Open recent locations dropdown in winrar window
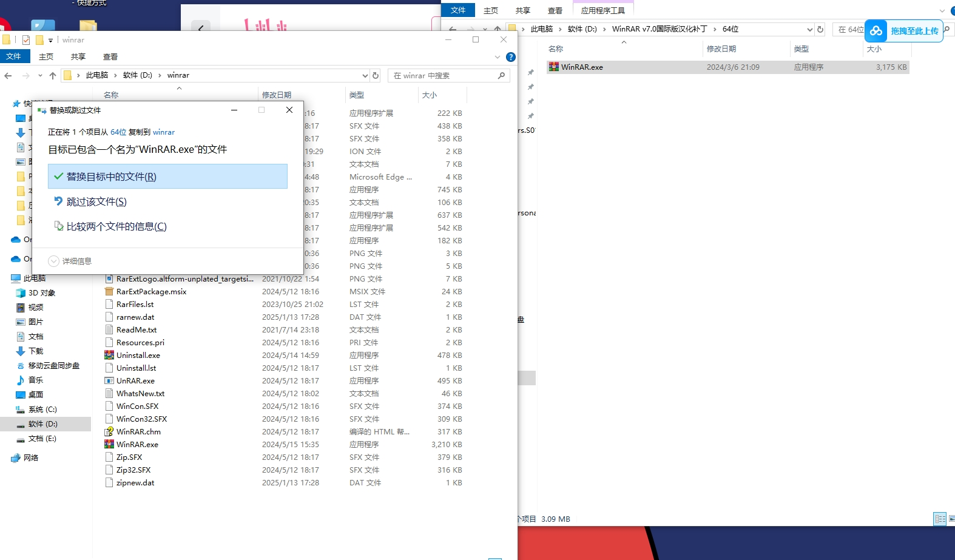This screenshot has height=560, width=955. pyautogui.click(x=40, y=75)
